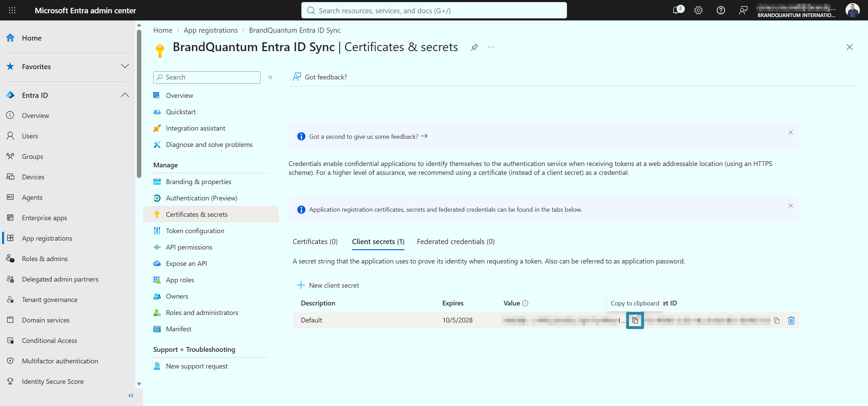The image size is (868, 406).
Task: Click the Value column info icon
Action: click(x=525, y=303)
